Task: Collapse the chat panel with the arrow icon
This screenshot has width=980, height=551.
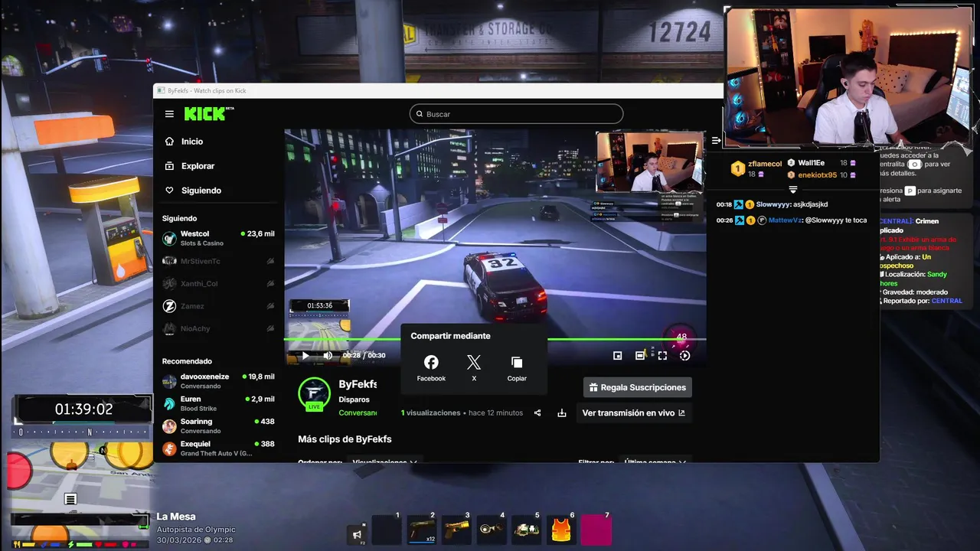Action: [716, 140]
